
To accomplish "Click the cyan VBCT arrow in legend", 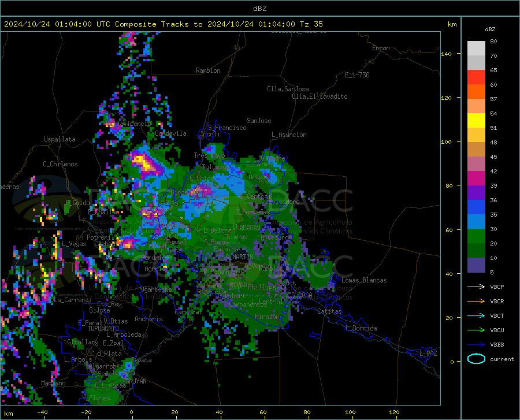I will (476, 315).
